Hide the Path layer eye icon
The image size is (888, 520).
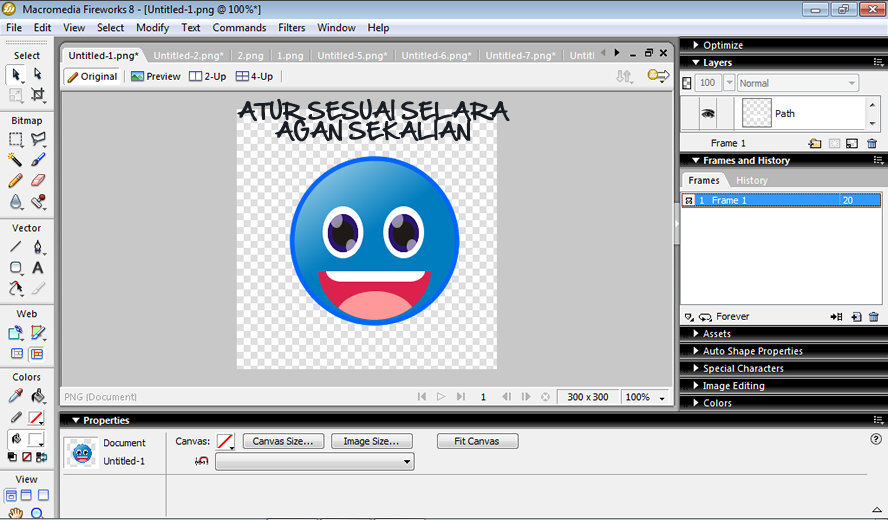[x=707, y=113]
